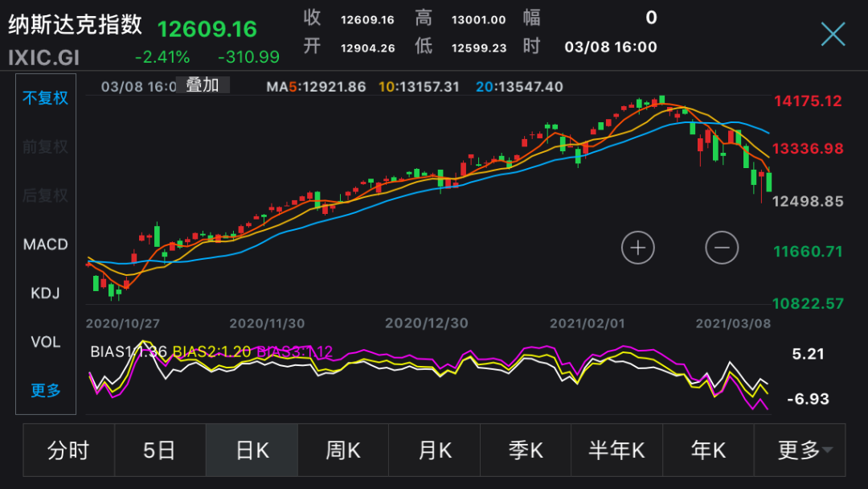Click the open value 12904.26

[367, 48]
